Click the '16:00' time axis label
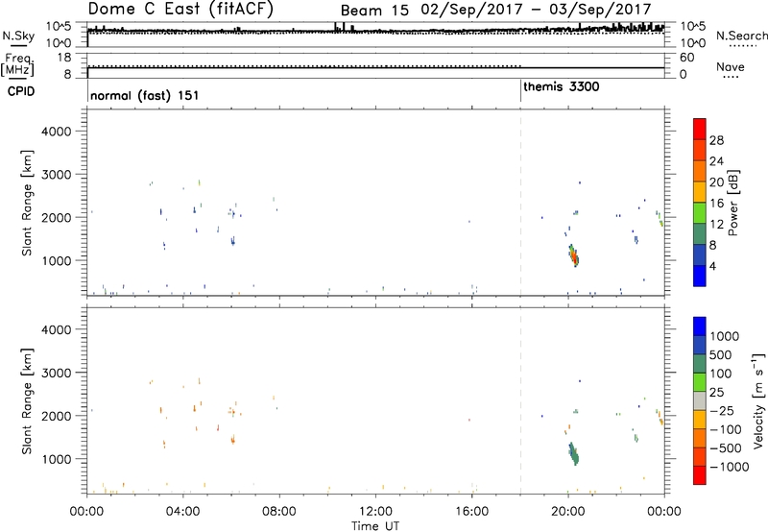The image size is (768, 532). point(471,512)
